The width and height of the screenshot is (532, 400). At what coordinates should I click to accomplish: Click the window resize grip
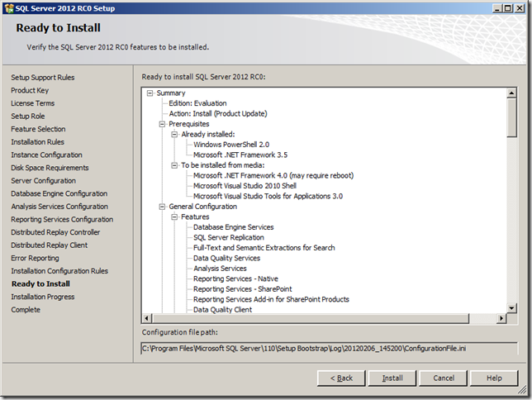[x=522, y=391]
